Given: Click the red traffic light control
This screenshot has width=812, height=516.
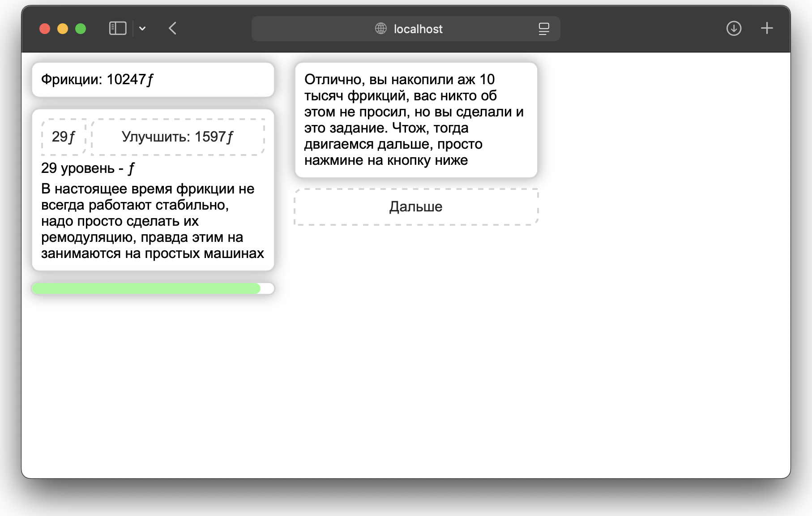Looking at the screenshot, I should [44, 28].
